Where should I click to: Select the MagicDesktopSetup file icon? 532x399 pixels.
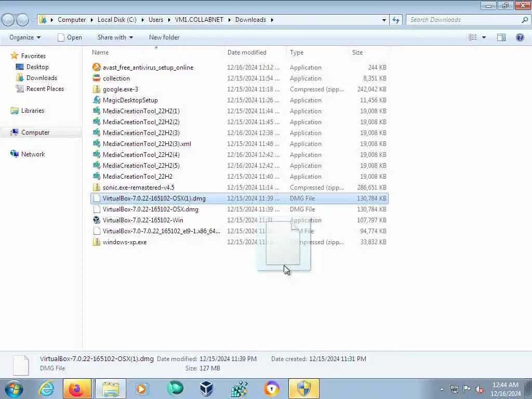(x=97, y=100)
